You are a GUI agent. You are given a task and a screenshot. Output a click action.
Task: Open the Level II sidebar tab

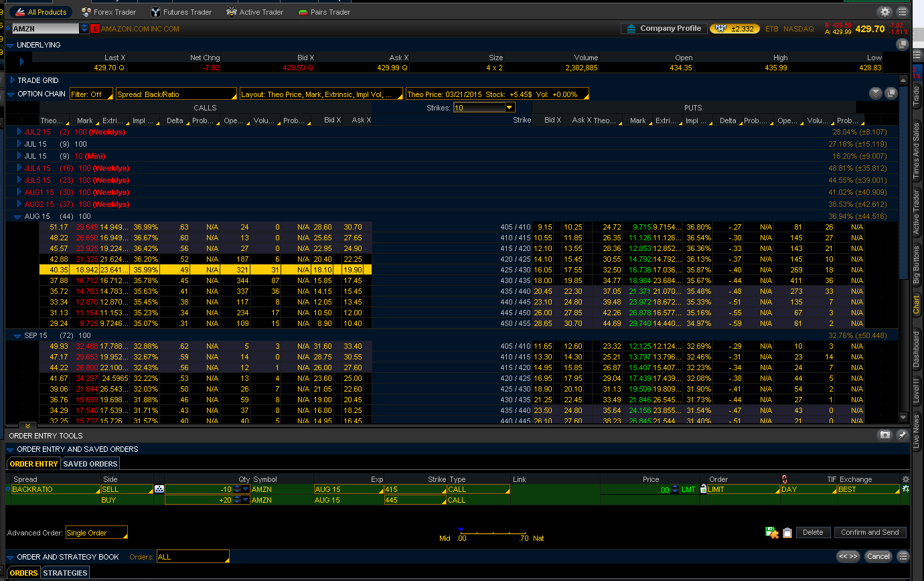coord(917,392)
